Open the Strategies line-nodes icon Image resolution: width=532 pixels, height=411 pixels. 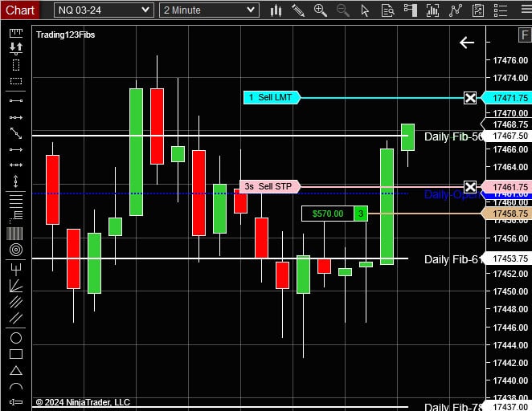point(456,10)
